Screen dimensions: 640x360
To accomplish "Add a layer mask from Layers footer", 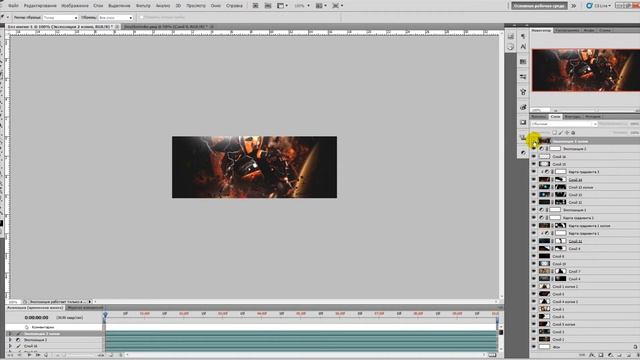I will pyautogui.click(x=601, y=355).
